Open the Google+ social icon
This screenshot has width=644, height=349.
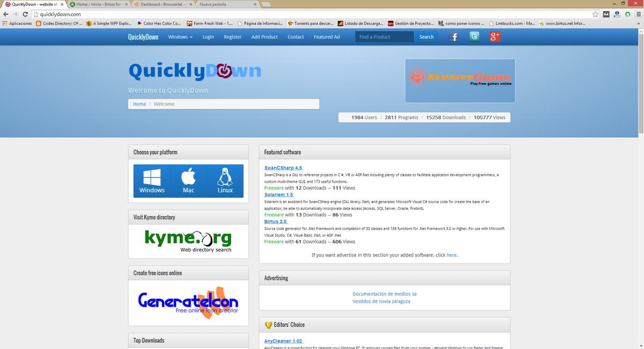[494, 37]
